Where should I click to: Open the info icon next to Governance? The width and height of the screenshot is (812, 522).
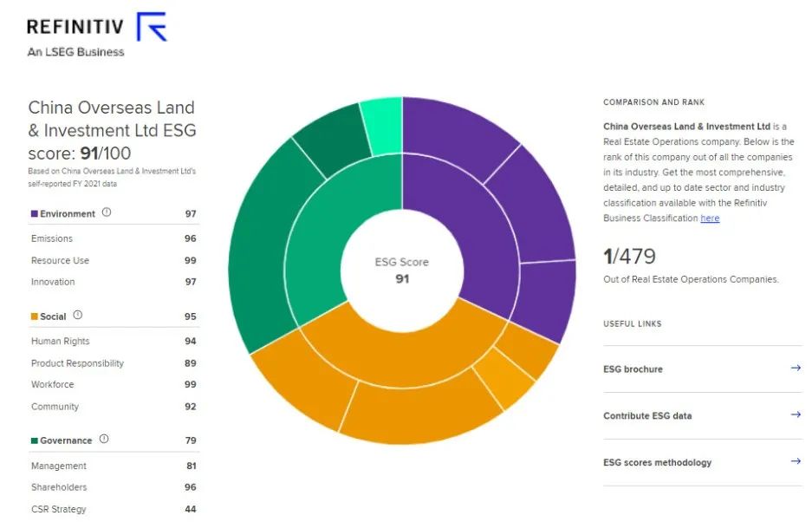[104, 439]
